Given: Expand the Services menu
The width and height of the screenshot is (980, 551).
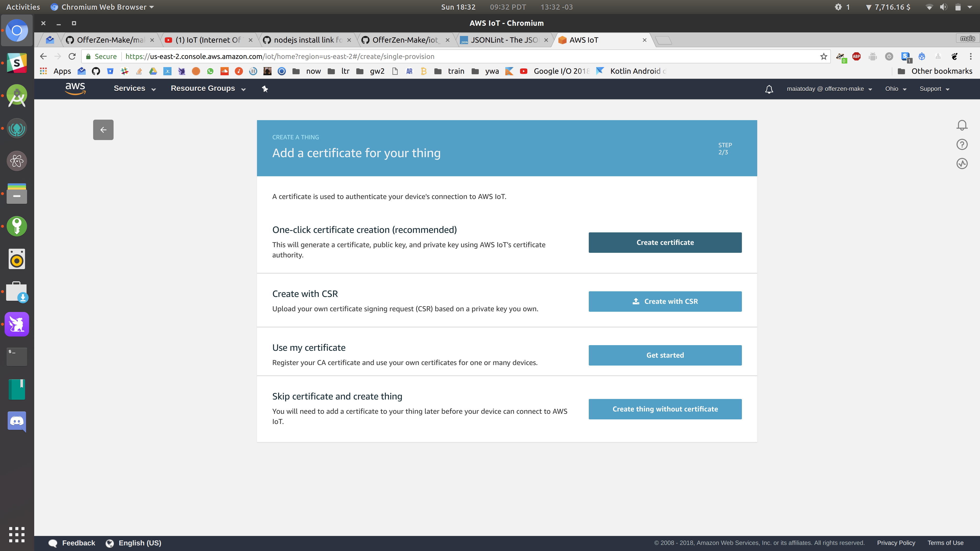Looking at the screenshot, I should tap(135, 88).
